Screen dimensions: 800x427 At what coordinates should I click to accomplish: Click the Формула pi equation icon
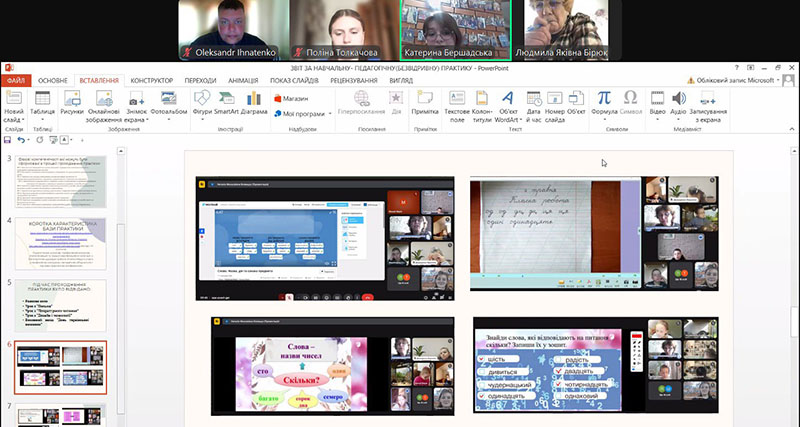pos(604,97)
